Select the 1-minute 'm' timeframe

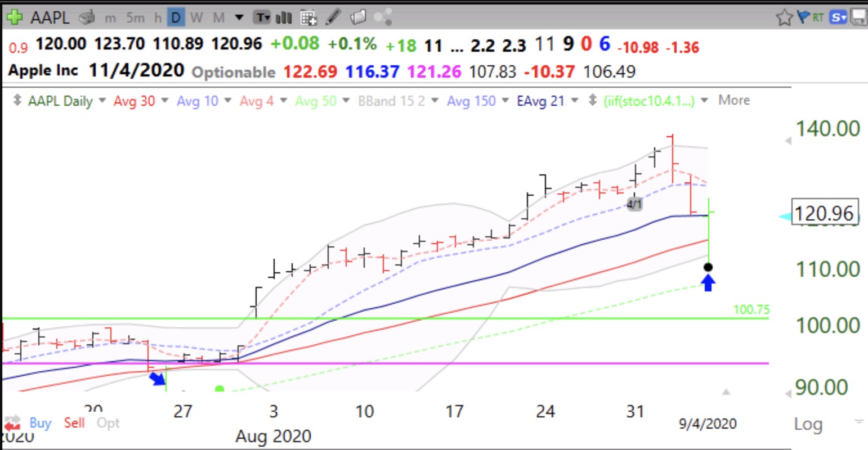pos(110,19)
